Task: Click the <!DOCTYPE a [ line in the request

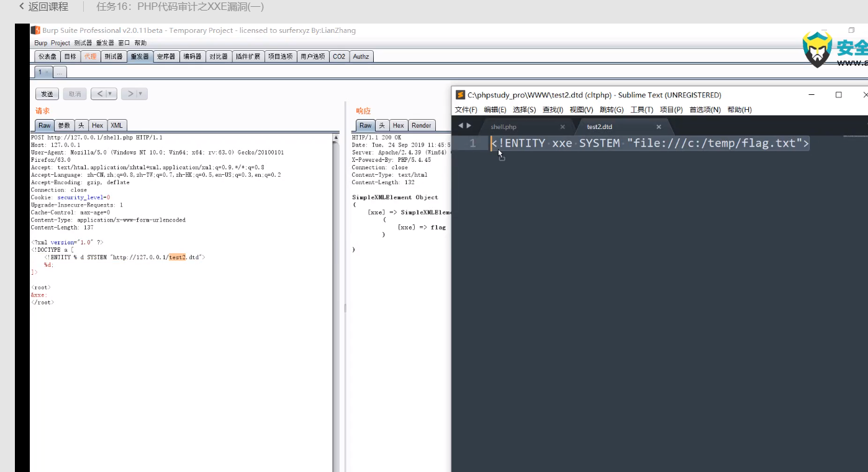Action: click(52, 249)
